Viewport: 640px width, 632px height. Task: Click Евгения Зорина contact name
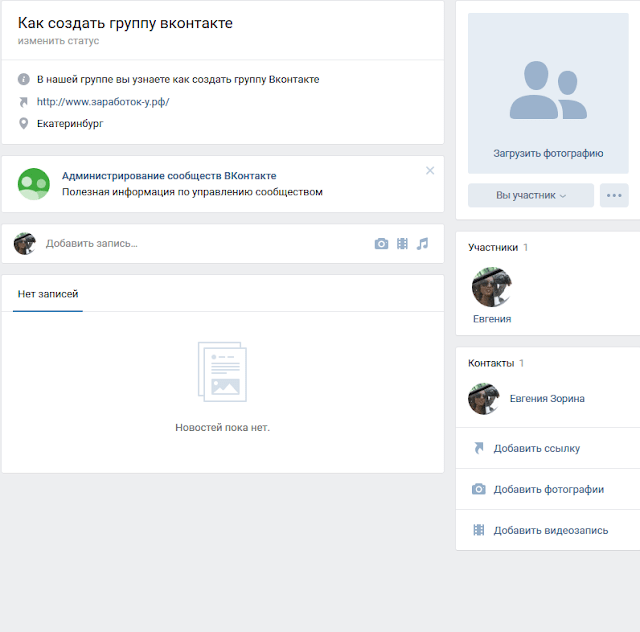(547, 398)
